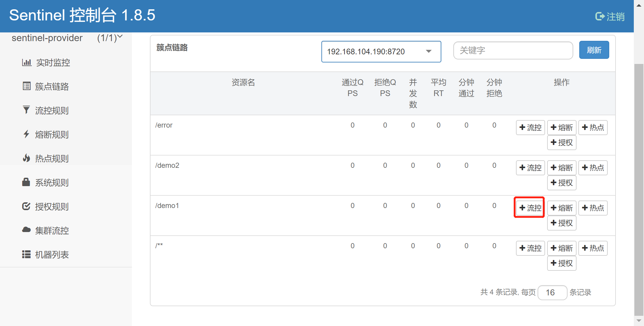This screenshot has height=326, width=644.
Task: Add 流控 rule for /error
Action: click(530, 128)
